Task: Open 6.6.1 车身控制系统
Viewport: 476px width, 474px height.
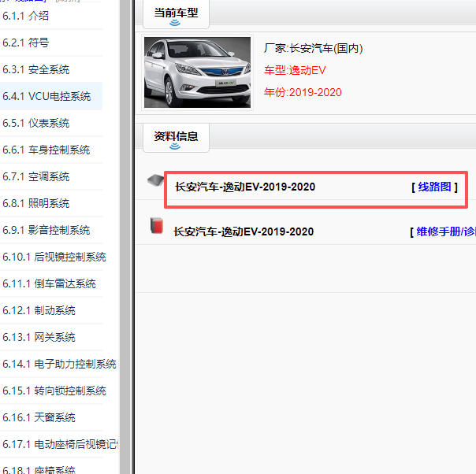Action: click(46, 150)
